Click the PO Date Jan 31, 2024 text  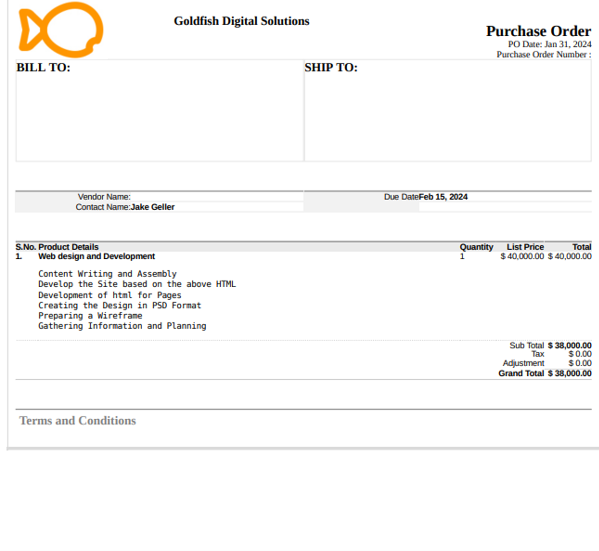549,44
